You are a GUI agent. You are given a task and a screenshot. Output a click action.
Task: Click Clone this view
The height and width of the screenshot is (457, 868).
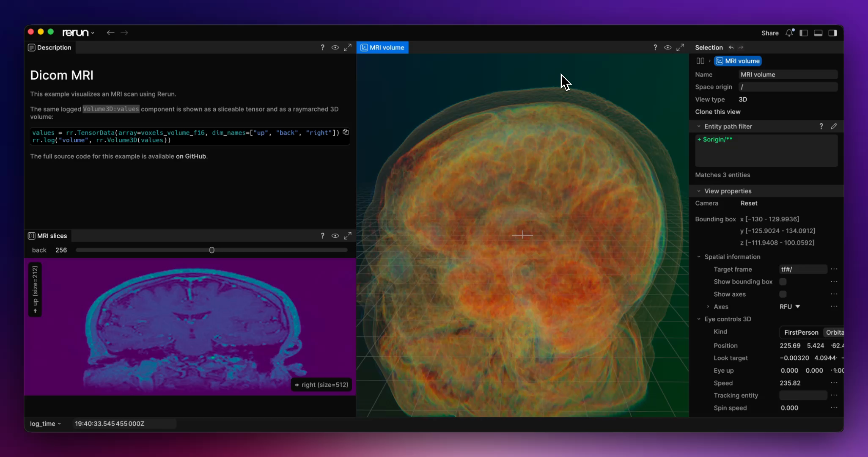717,112
